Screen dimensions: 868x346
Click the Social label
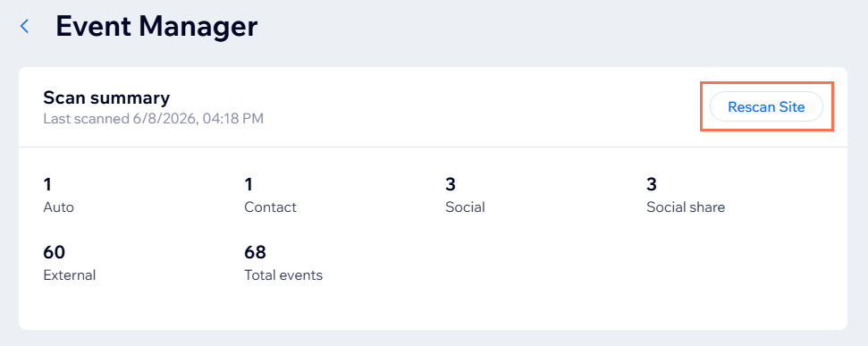click(465, 207)
